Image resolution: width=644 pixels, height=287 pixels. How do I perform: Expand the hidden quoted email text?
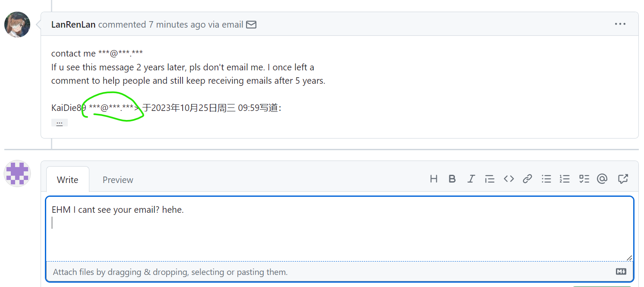click(x=60, y=122)
